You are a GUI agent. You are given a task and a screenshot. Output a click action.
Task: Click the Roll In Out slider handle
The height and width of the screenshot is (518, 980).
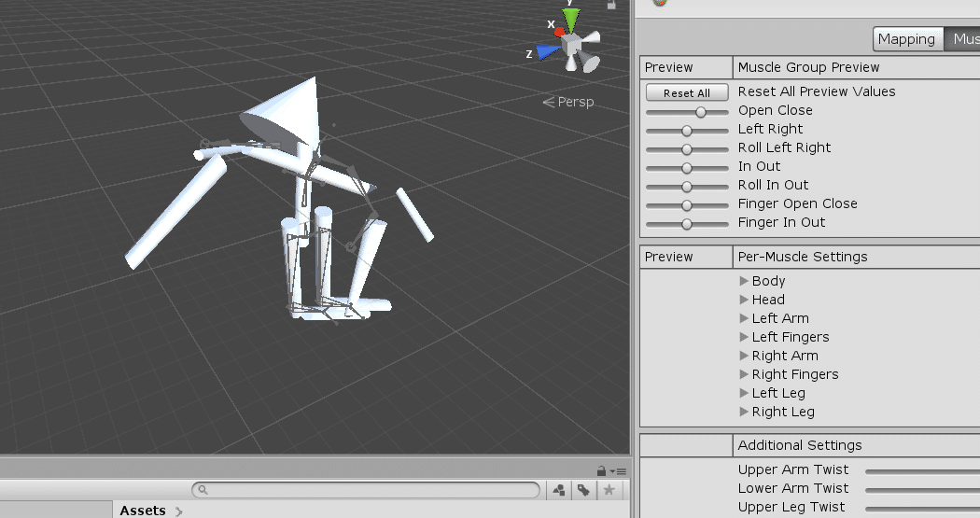(687, 187)
